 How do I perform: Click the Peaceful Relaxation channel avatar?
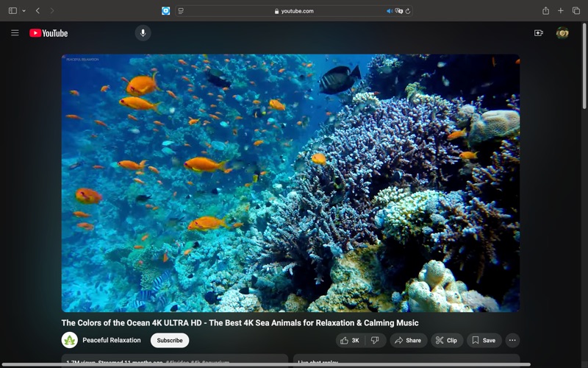pyautogui.click(x=69, y=340)
